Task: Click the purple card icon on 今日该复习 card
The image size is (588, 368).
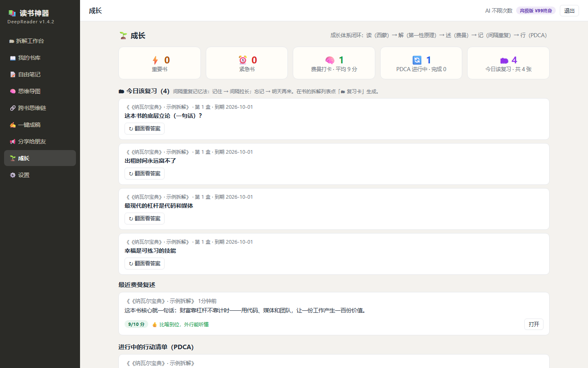Action: click(504, 61)
